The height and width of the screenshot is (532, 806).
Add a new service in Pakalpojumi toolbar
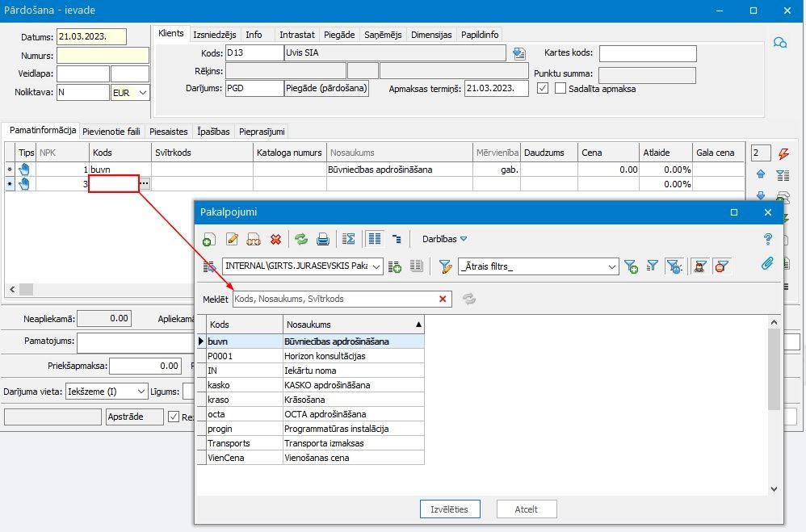point(208,239)
